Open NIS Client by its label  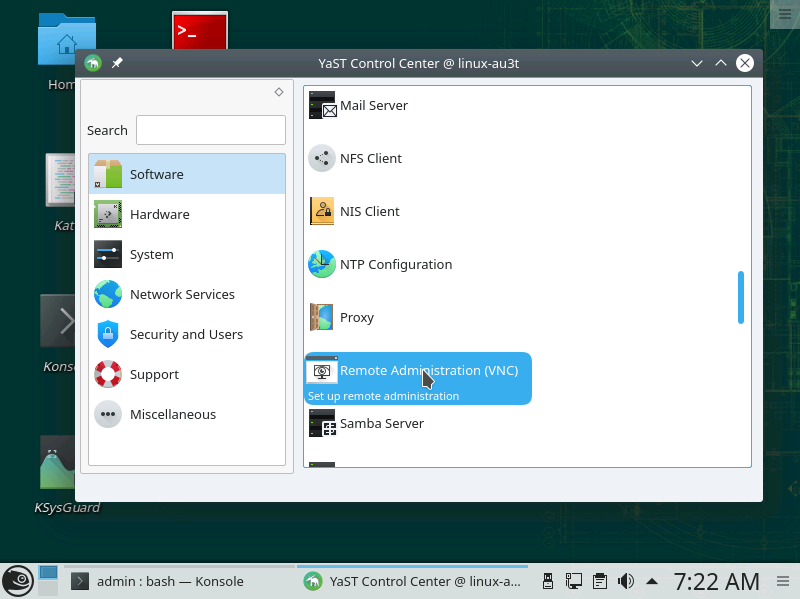[369, 212]
